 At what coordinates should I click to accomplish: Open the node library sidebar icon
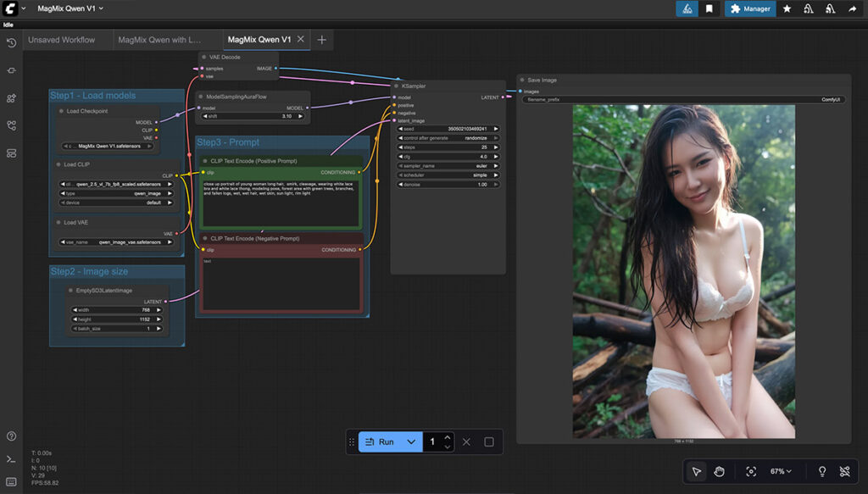coord(11,70)
